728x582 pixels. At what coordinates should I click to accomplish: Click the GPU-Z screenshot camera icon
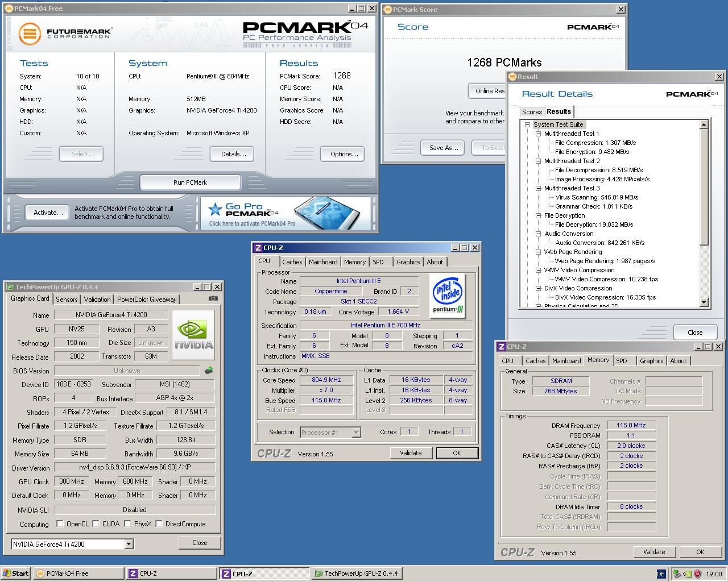[x=213, y=298]
